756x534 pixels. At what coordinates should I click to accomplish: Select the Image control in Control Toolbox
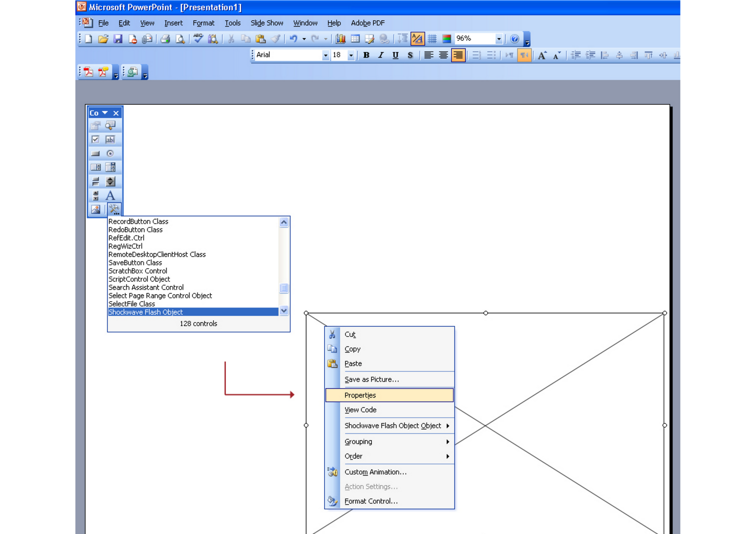pyautogui.click(x=95, y=209)
